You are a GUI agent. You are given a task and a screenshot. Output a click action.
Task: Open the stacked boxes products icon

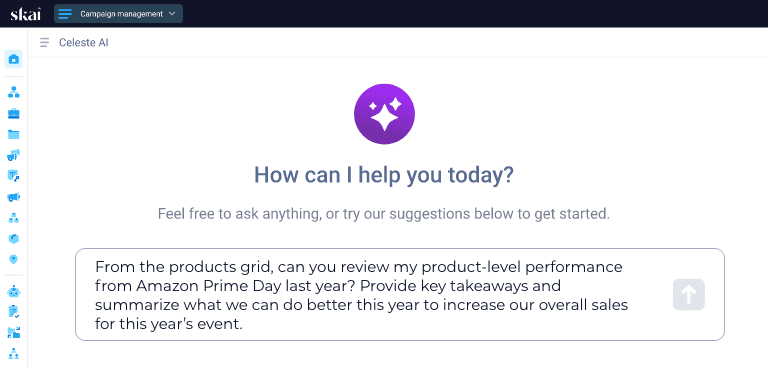click(x=14, y=218)
